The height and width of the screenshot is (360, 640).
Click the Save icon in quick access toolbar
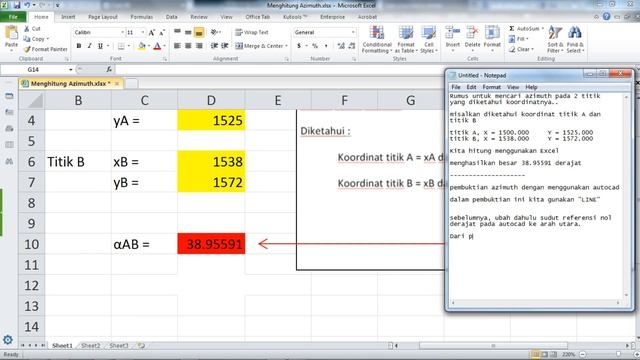(17, 5)
